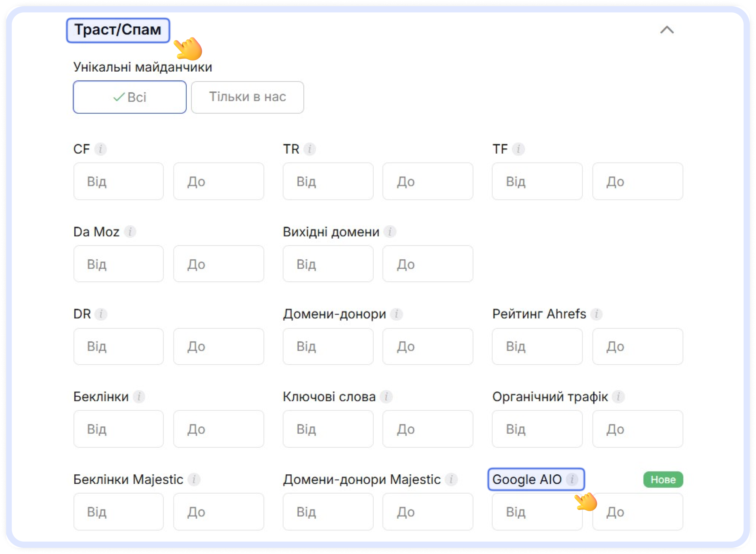Click the TF До input field

[637, 182]
